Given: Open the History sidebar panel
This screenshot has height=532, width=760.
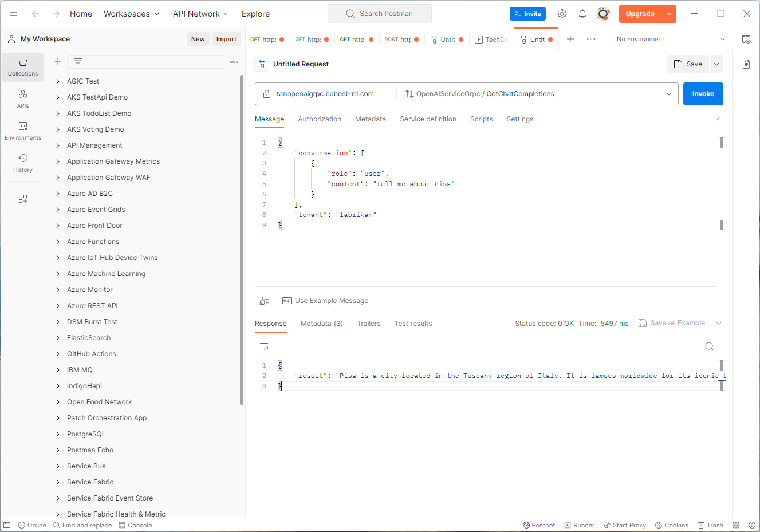Looking at the screenshot, I should point(23,163).
